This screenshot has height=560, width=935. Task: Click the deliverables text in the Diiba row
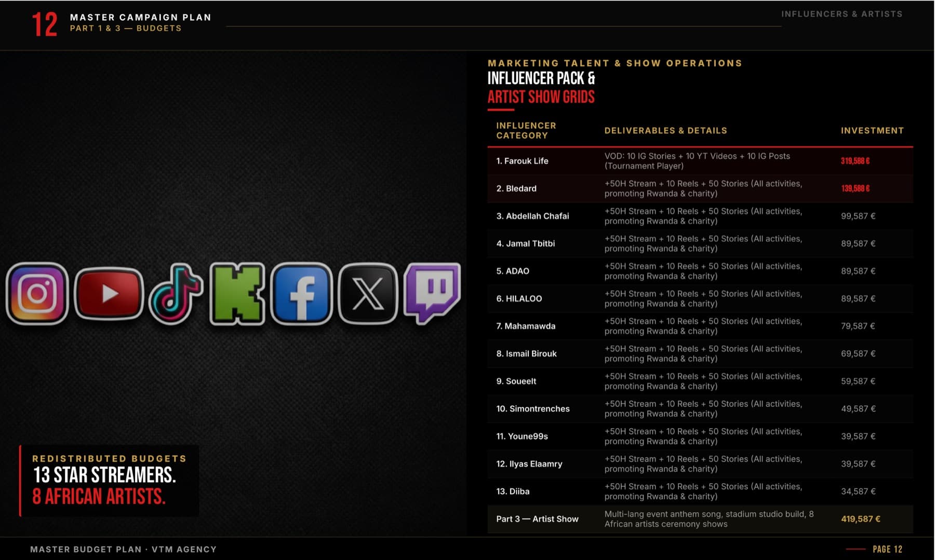703,491
